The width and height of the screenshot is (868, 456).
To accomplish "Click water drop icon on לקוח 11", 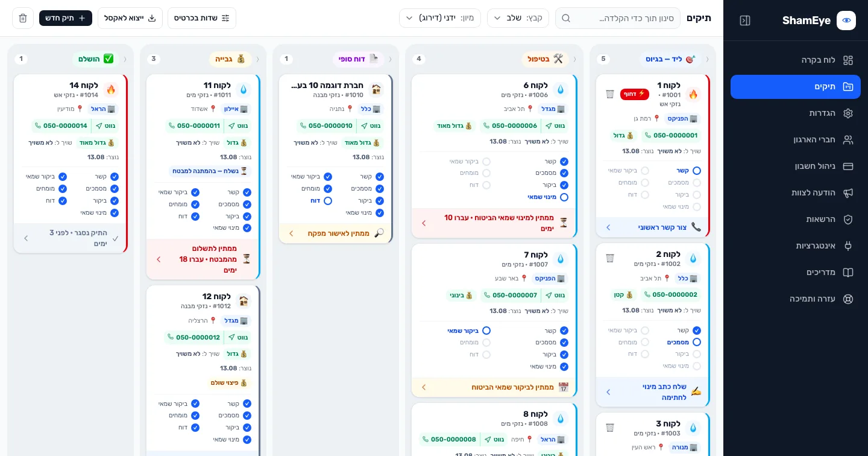I will tap(244, 90).
